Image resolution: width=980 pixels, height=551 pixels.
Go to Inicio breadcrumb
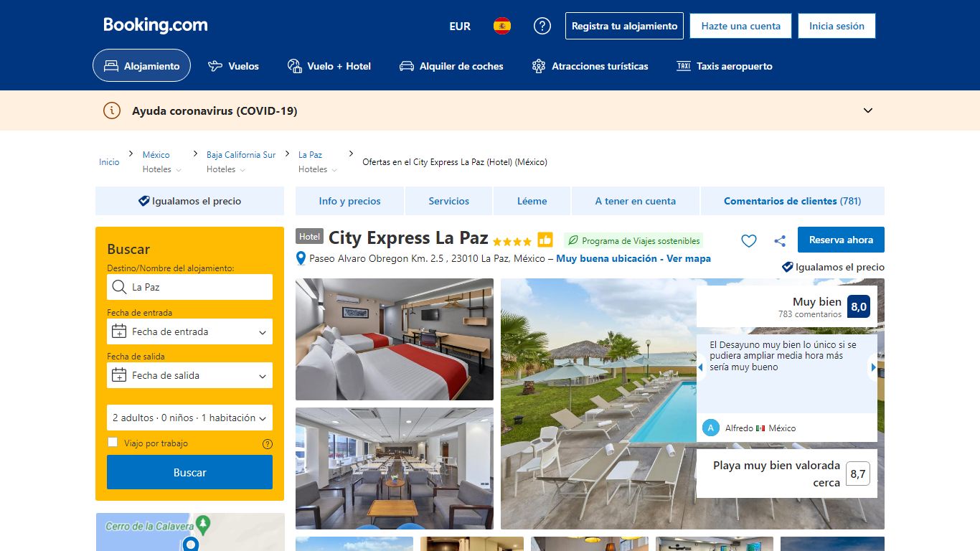click(109, 162)
